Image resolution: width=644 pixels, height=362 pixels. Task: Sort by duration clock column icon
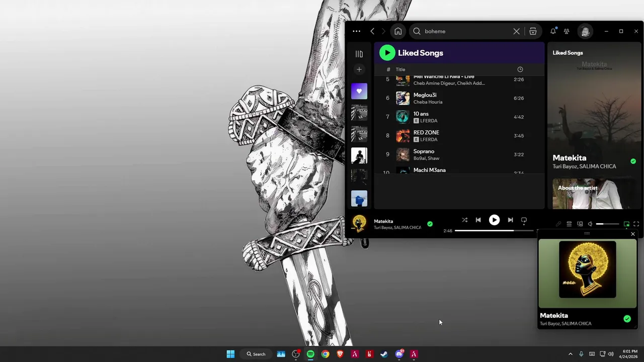(520, 69)
